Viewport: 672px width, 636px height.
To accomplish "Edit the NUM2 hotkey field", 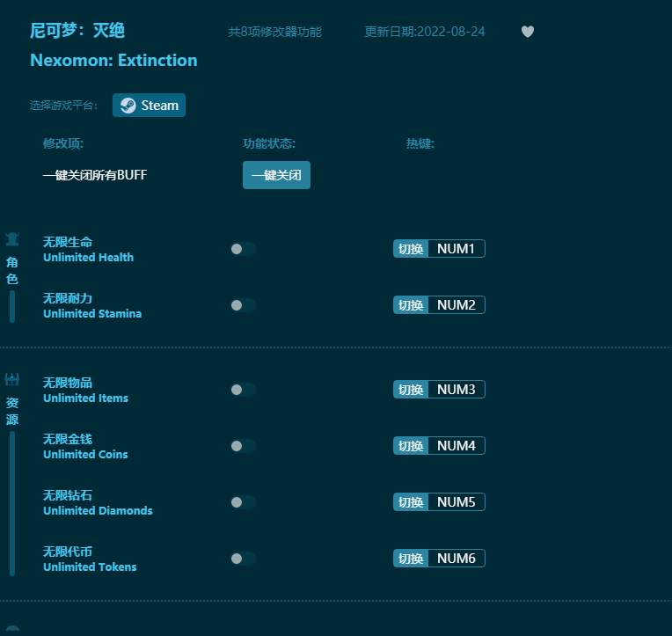I will tap(457, 304).
